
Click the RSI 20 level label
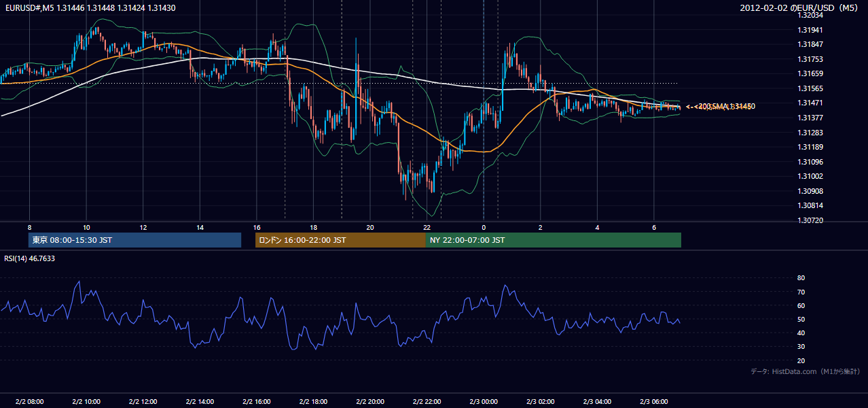click(801, 360)
